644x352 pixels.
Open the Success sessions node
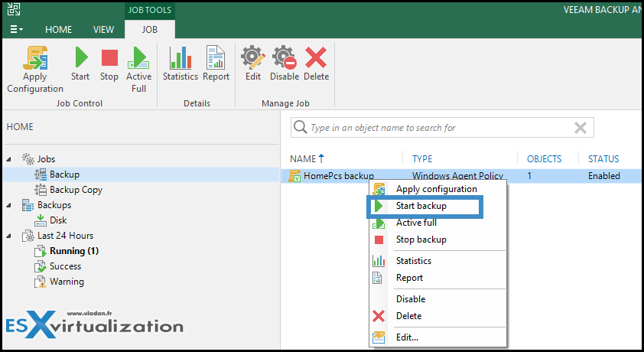click(x=65, y=266)
